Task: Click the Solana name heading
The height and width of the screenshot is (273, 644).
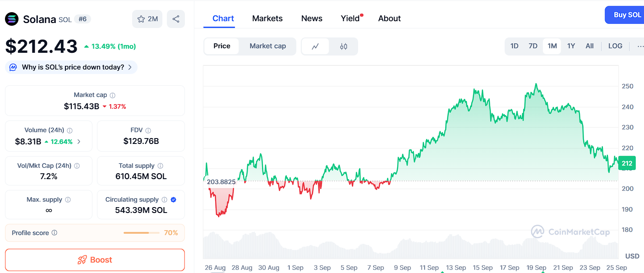Action: click(x=39, y=19)
